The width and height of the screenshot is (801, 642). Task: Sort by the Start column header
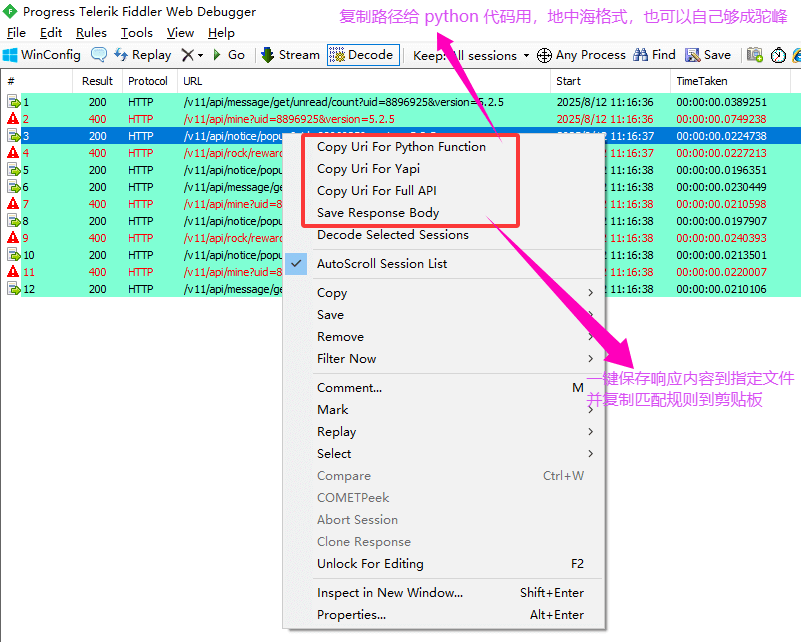[x=610, y=81]
